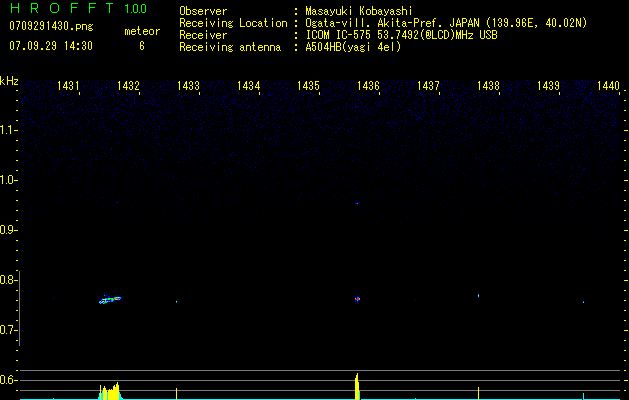This screenshot has width=629, height=400.
Task: Click the kHz axis unit label
Action: click(x=9, y=81)
